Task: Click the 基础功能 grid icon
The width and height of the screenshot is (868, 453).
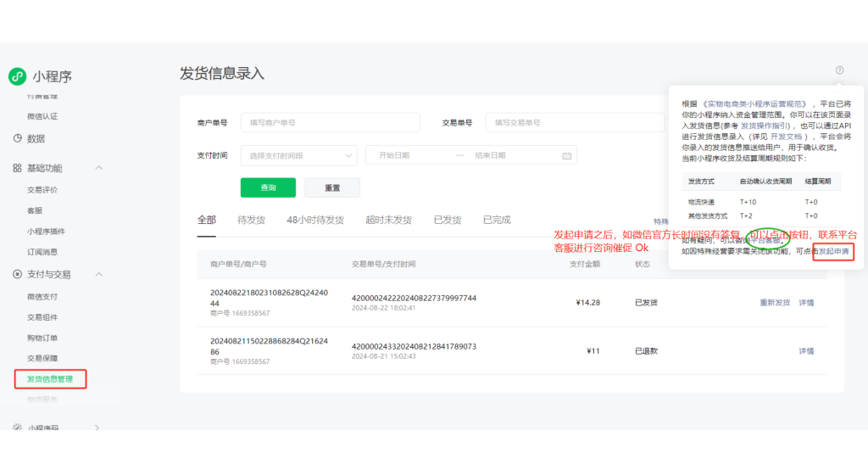Action: (17, 168)
